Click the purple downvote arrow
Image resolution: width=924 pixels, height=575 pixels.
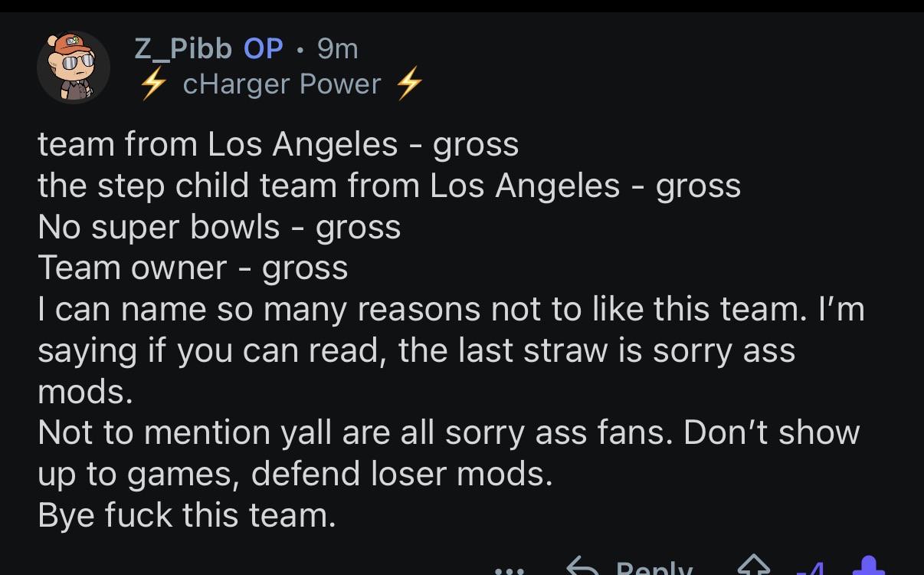(869, 567)
